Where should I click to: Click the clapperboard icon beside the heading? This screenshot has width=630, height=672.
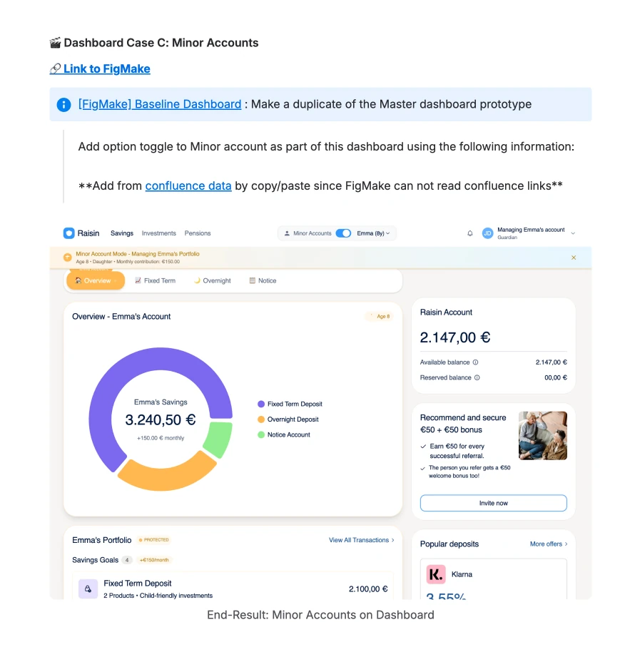coord(55,43)
